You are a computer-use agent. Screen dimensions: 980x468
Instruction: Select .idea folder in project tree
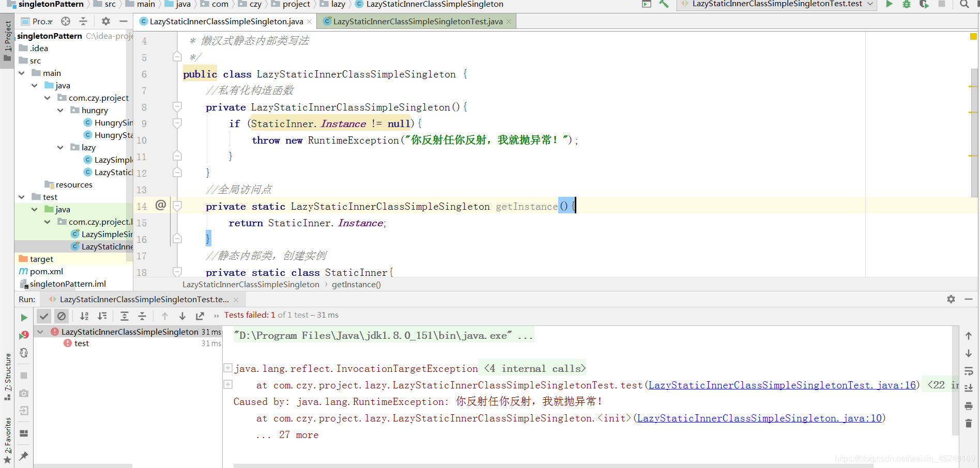(x=39, y=49)
